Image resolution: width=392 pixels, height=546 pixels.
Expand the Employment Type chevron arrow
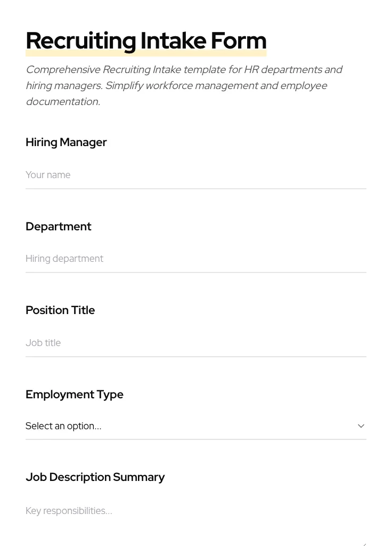point(361,426)
